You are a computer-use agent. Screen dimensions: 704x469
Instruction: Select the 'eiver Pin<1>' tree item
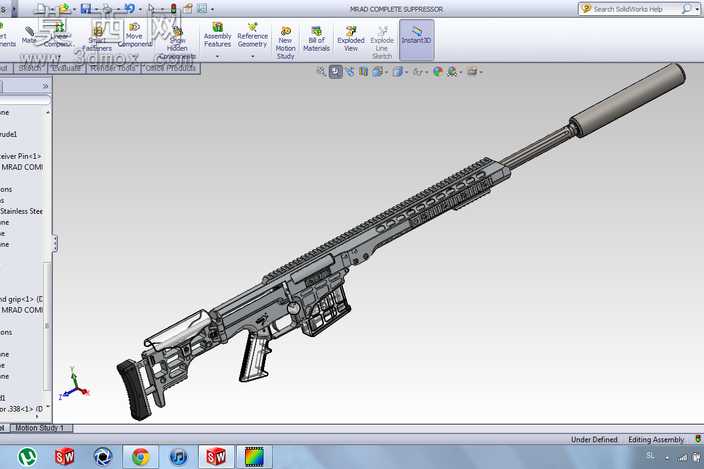pos(21,156)
